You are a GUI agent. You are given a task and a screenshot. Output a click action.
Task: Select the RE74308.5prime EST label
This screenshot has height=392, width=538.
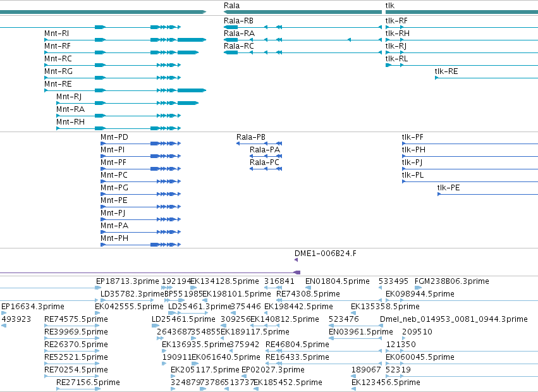point(308,294)
